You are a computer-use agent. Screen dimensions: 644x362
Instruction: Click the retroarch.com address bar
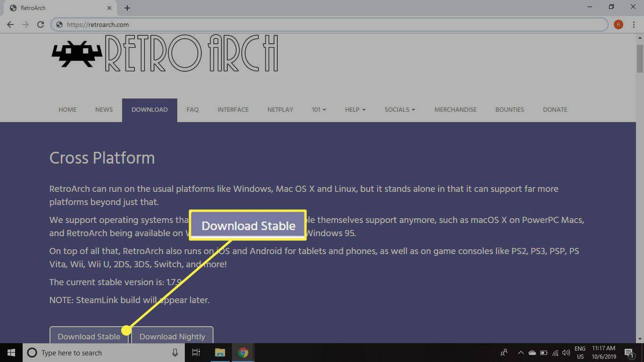329,25
